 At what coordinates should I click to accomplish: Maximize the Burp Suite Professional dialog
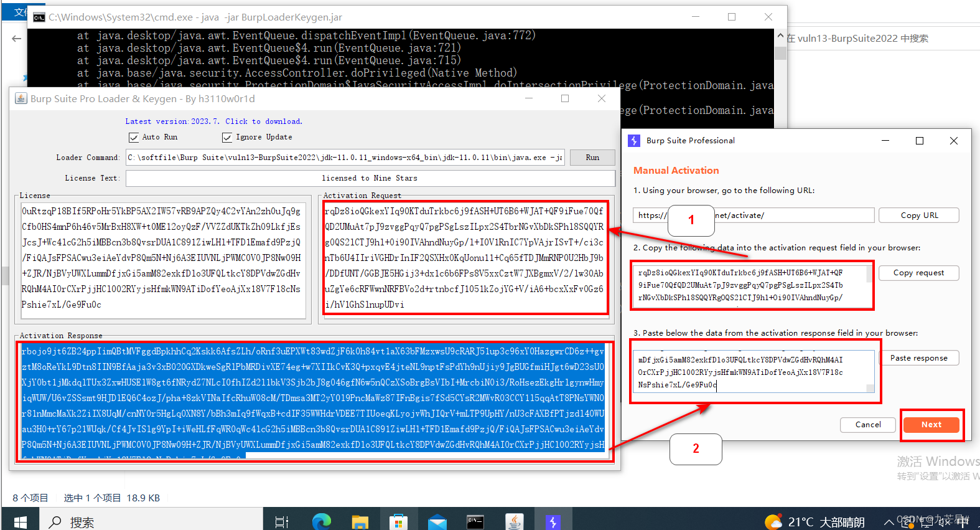(920, 141)
